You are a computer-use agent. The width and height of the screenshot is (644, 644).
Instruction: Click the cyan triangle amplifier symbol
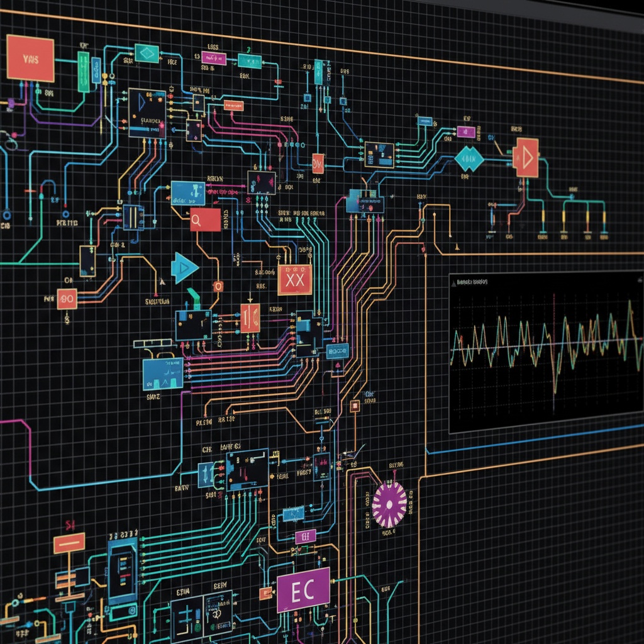pos(185,269)
